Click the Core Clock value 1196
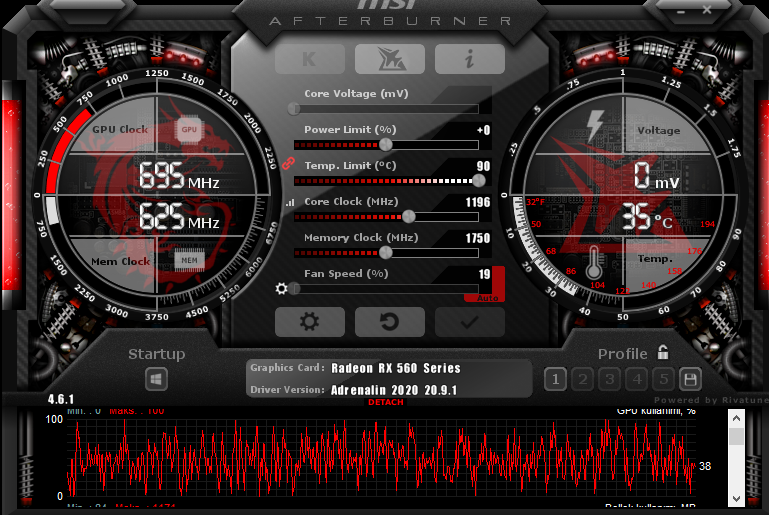This screenshot has height=515, width=769. point(478,202)
